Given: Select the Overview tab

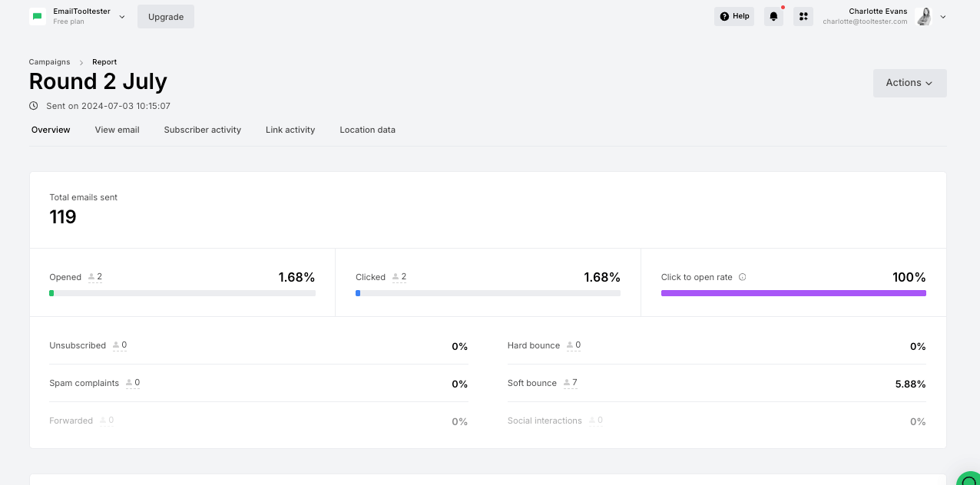Looking at the screenshot, I should 51,130.
